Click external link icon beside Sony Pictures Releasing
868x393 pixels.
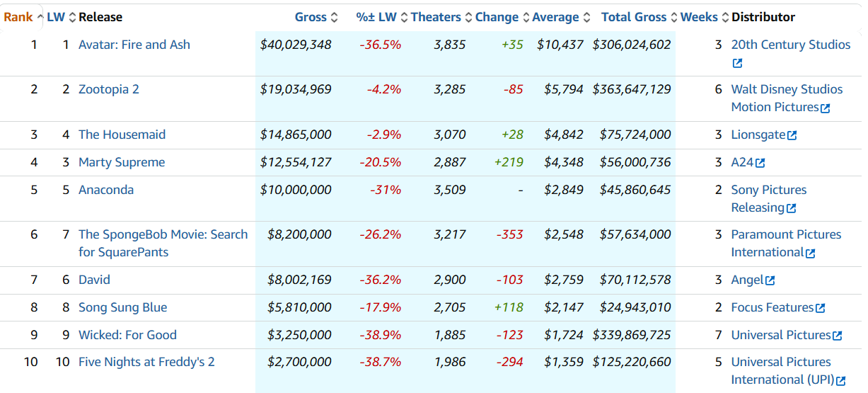pos(791,208)
